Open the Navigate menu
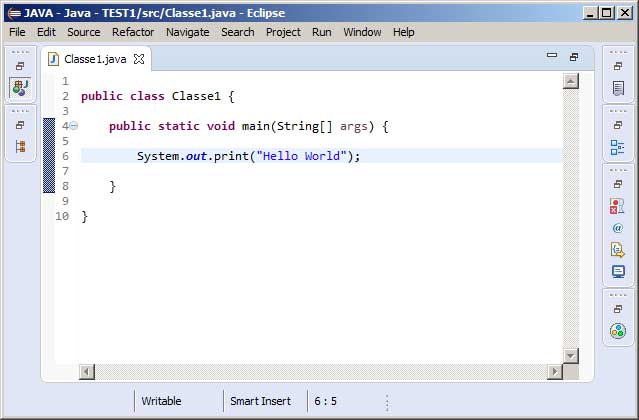This screenshot has width=639, height=420. (x=187, y=32)
